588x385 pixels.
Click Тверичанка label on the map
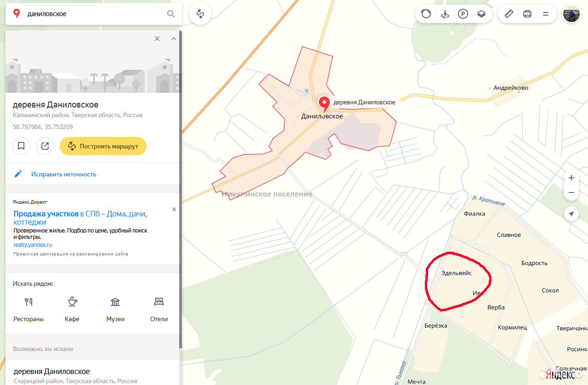click(572, 328)
